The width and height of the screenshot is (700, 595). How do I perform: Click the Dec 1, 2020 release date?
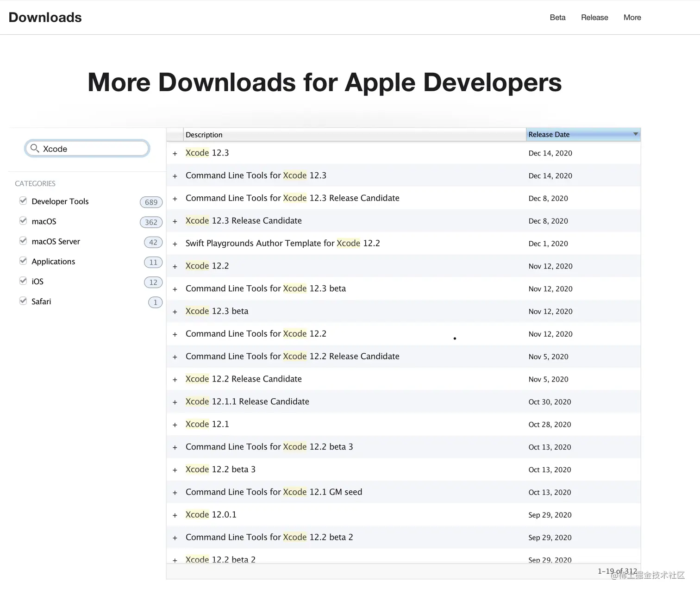548,244
